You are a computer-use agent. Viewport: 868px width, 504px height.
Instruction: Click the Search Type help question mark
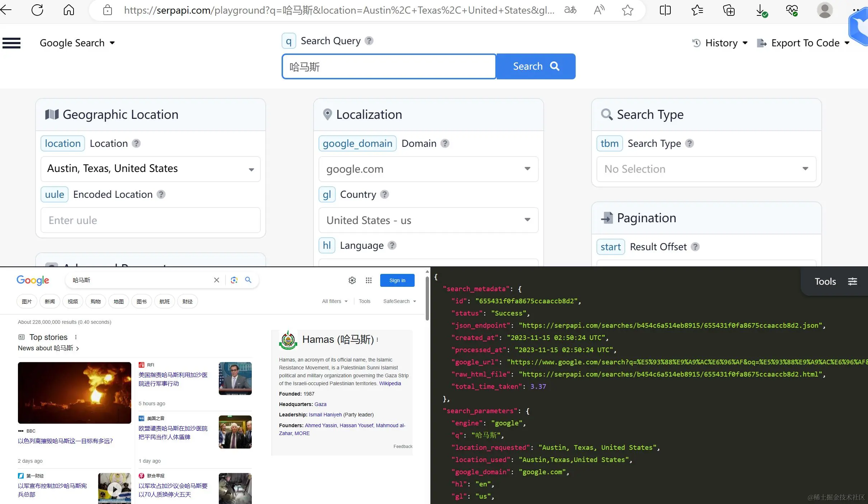[689, 143]
